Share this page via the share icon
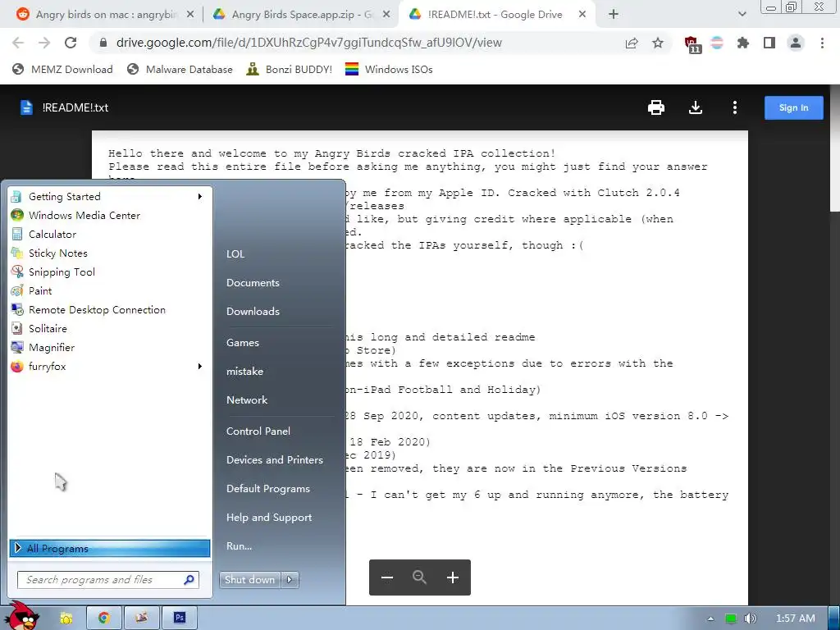 [x=632, y=43]
